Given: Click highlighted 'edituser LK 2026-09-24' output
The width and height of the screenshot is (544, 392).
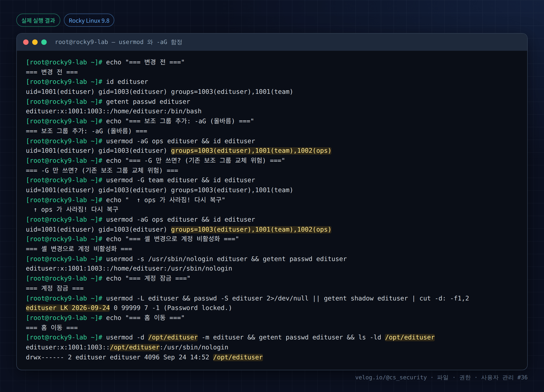Looking at the screenshot, I should pyautogui.click(x=68, y=308).
